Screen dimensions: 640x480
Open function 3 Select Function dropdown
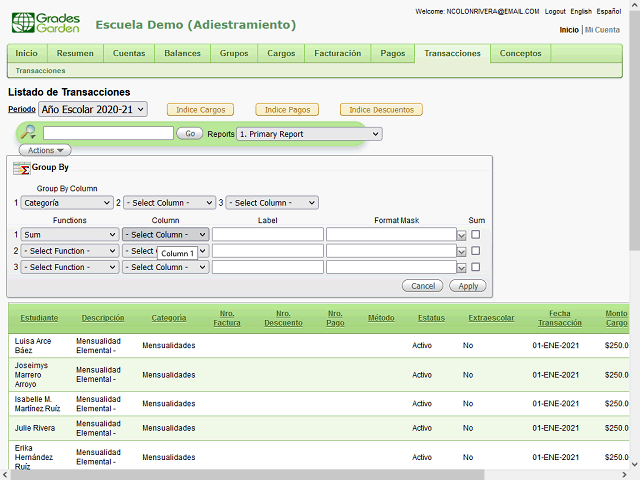pyautogui.click(x=70, y=267)
